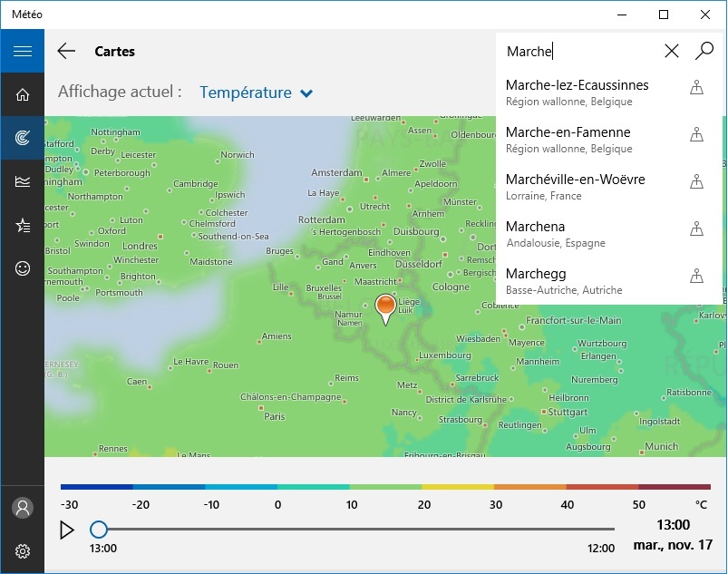This screenshot has width=728, height=574.
Task: Click the temperature color legend bar
Action: 385,487
